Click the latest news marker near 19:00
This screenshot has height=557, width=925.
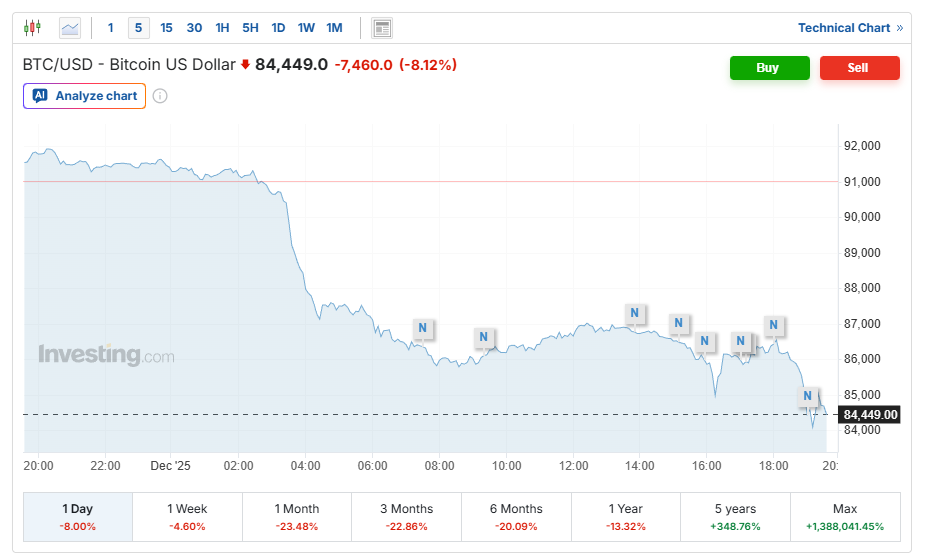point(807,396)
